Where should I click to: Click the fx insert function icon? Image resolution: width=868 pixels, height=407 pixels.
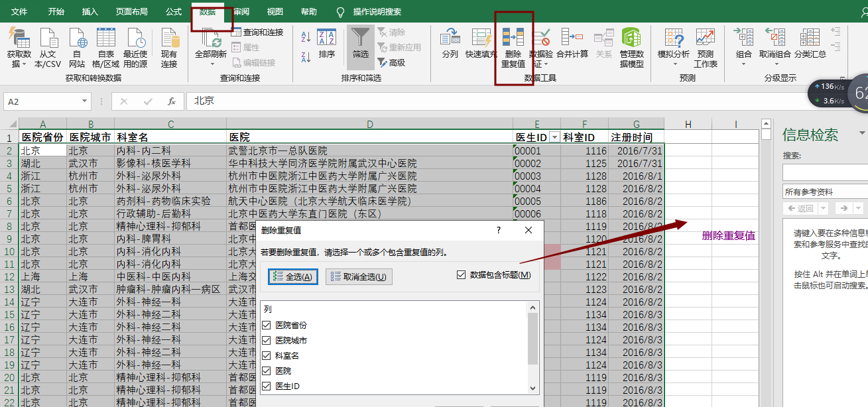(x=172, y=101)
